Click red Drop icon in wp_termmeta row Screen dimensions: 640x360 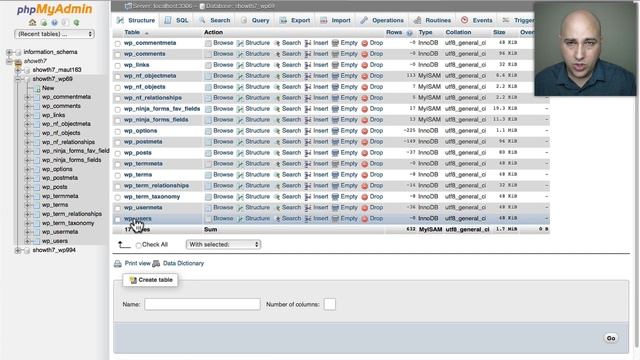pos(364,164)
